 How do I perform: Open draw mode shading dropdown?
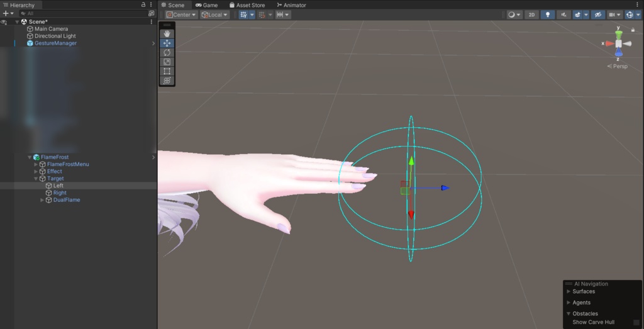(x=514, y=15)
